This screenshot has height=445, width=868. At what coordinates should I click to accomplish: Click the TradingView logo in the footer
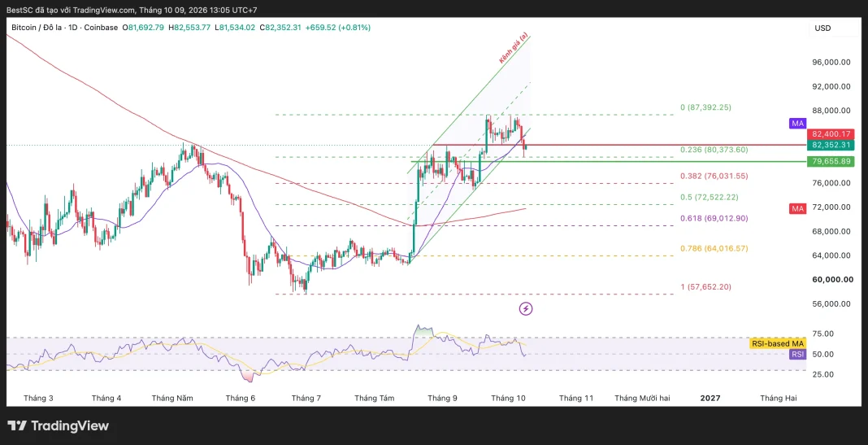click(x=59, y=425)
